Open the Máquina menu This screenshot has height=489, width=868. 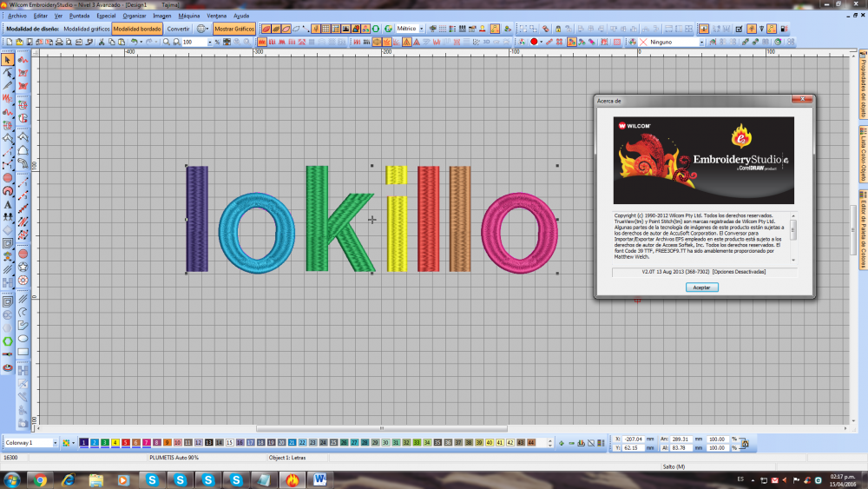(188, 16)
